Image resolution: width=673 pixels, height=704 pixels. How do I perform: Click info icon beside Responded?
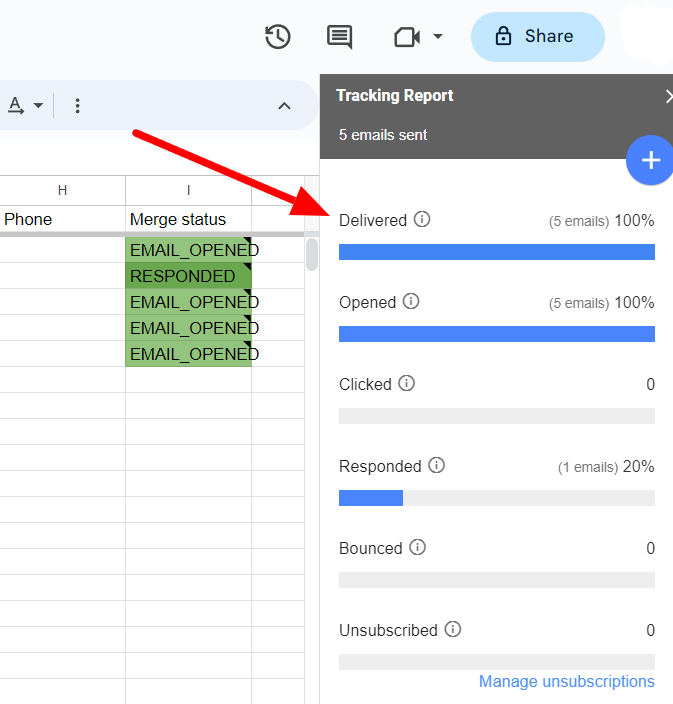[x=436, y=465]
